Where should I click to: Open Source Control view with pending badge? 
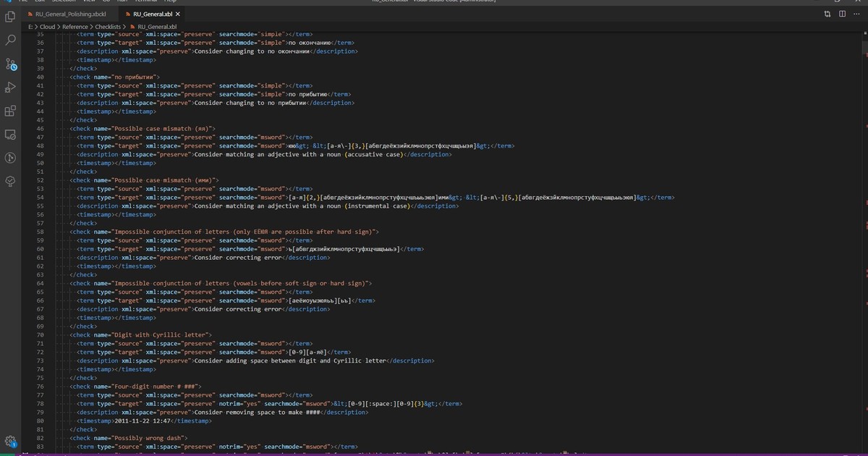[x=11, y=64]
